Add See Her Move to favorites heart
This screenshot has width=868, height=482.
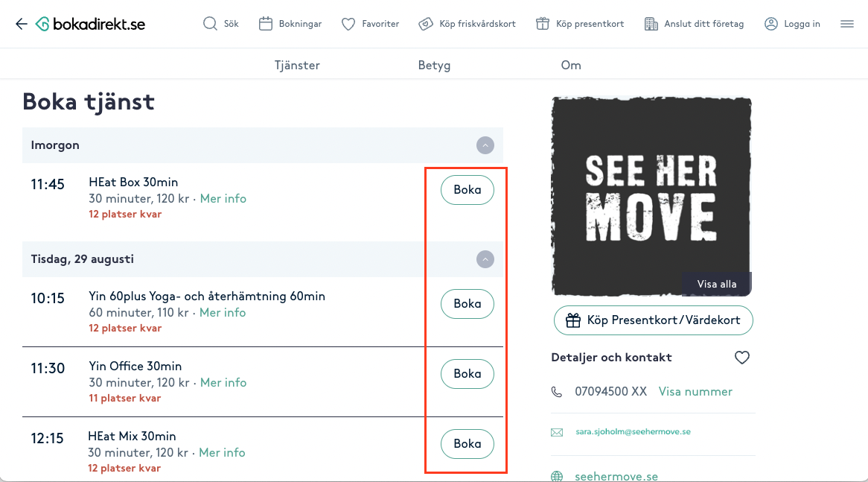point(741,358)
